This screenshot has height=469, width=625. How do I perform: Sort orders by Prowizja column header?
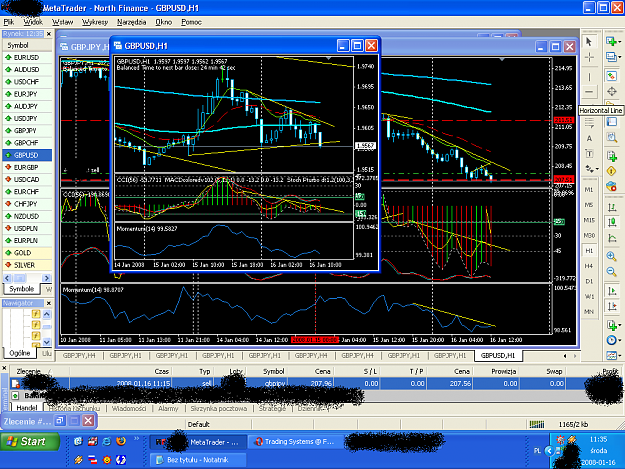point(503,371)
